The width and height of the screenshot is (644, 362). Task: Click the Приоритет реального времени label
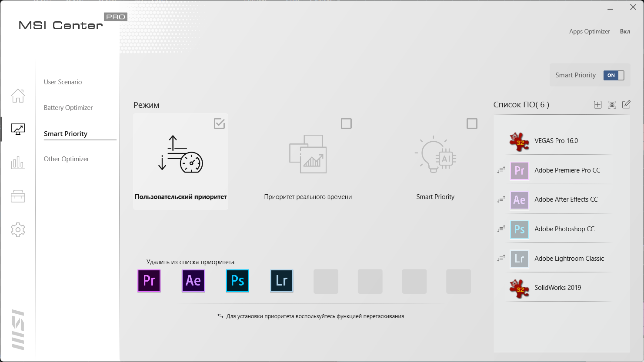308,197
